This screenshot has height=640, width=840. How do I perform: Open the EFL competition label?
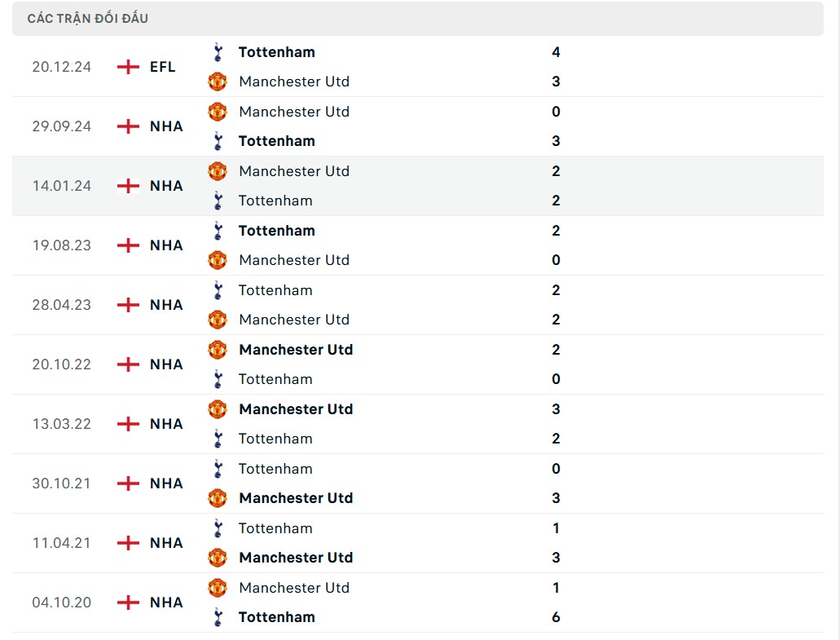[163, 67]
